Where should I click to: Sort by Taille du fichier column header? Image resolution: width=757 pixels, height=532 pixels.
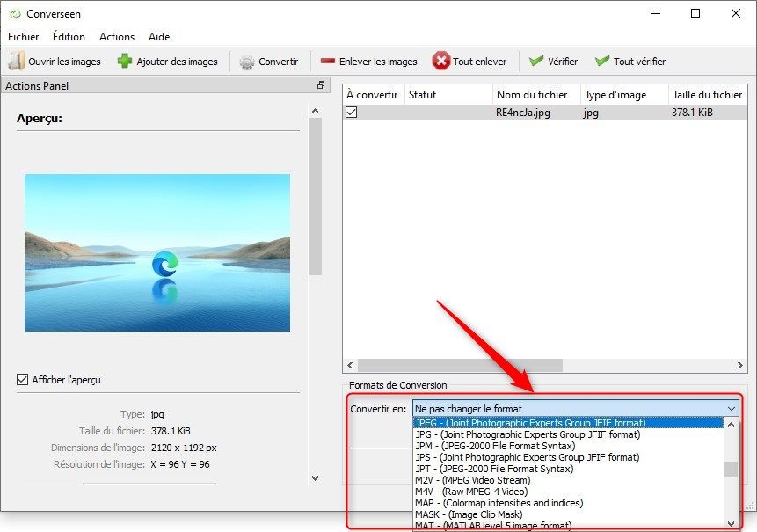tap(707, 95)
